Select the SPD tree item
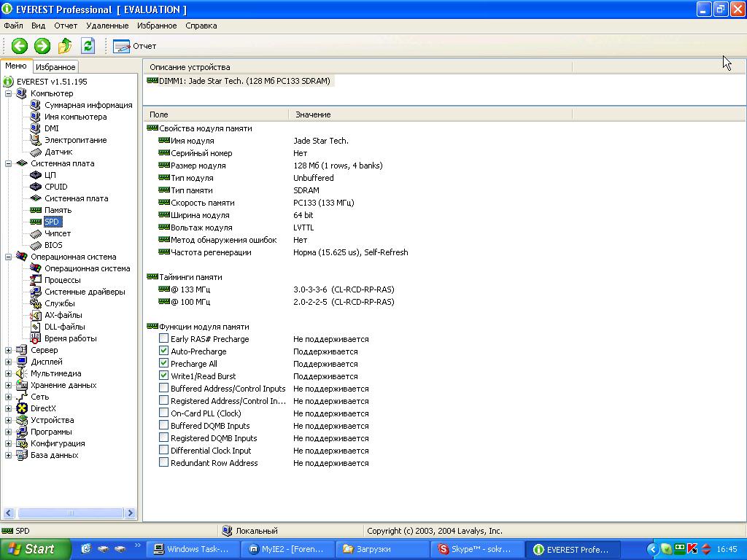 pyautogui.click(x=52, y=222)
